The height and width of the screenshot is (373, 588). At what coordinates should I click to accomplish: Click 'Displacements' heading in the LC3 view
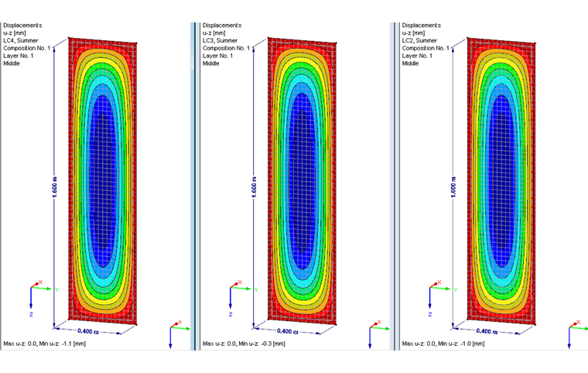(222, 25)
